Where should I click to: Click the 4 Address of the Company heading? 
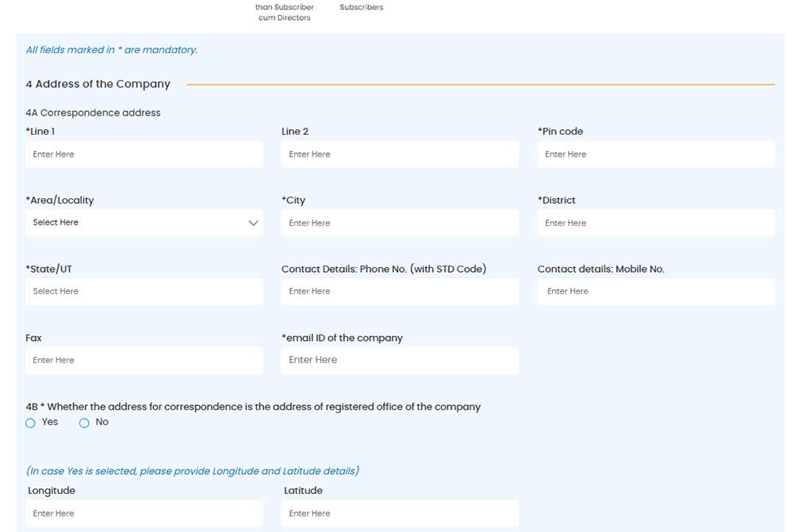point(98,84)
